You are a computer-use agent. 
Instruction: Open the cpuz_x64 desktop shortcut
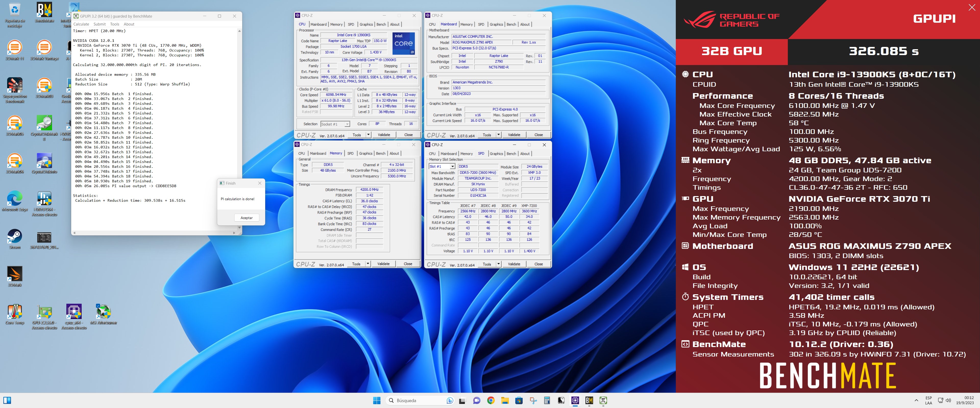74,317
